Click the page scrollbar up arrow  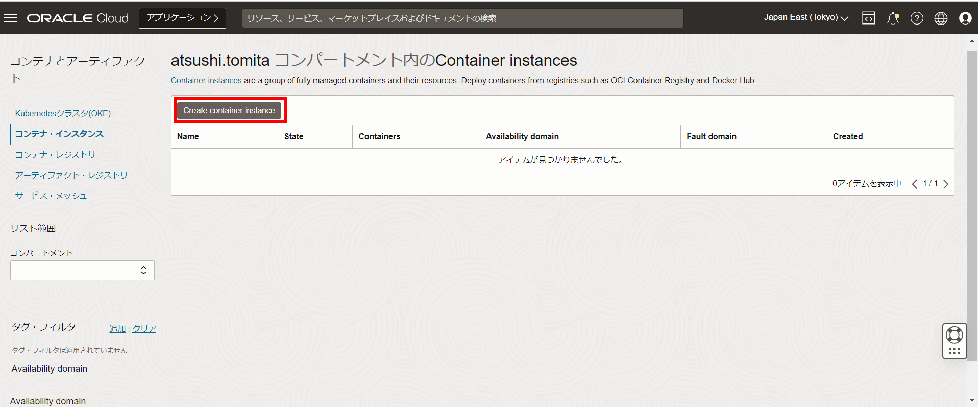pyautogui.click(x=972, y=41)
